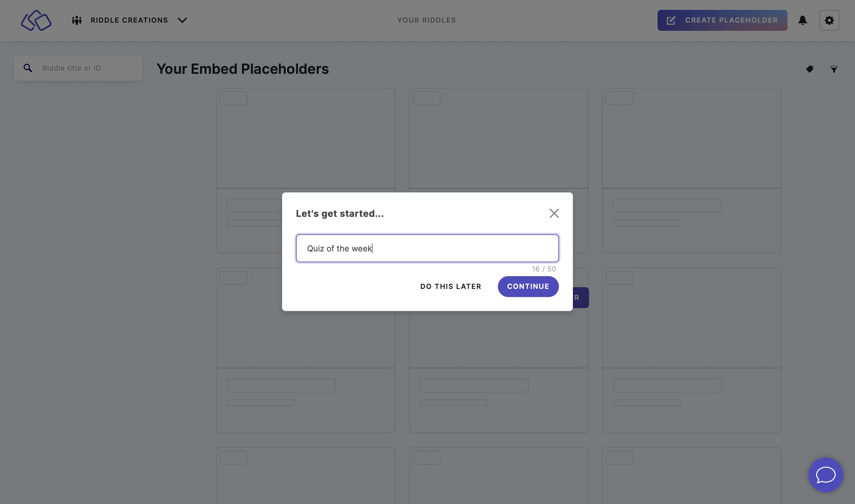Click the search magnifier icon
The image size is (855, 504).
click(28, 68)
